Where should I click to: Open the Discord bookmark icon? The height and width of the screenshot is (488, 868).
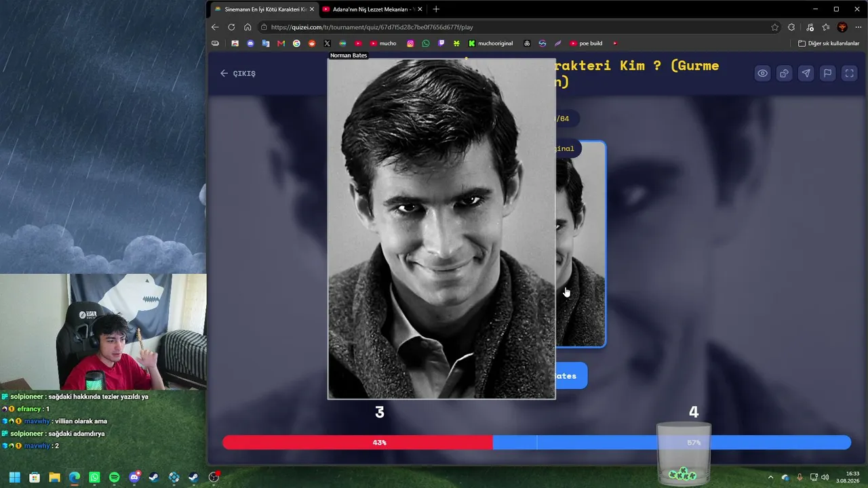[250, 43]
